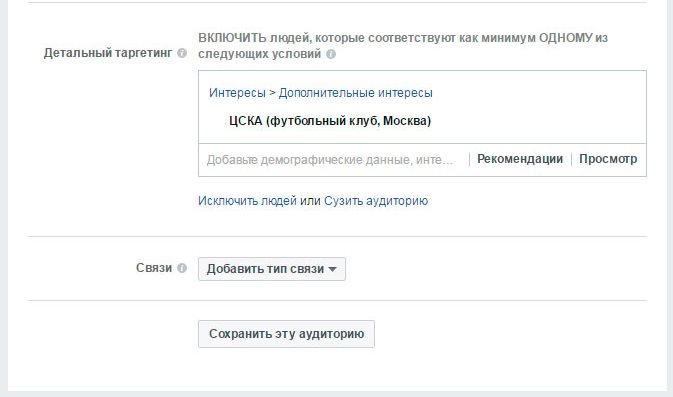This screenshot has height=397, width=673.
Task: Click the Дополнительные интересы breadcrumb
Action: 355,93
